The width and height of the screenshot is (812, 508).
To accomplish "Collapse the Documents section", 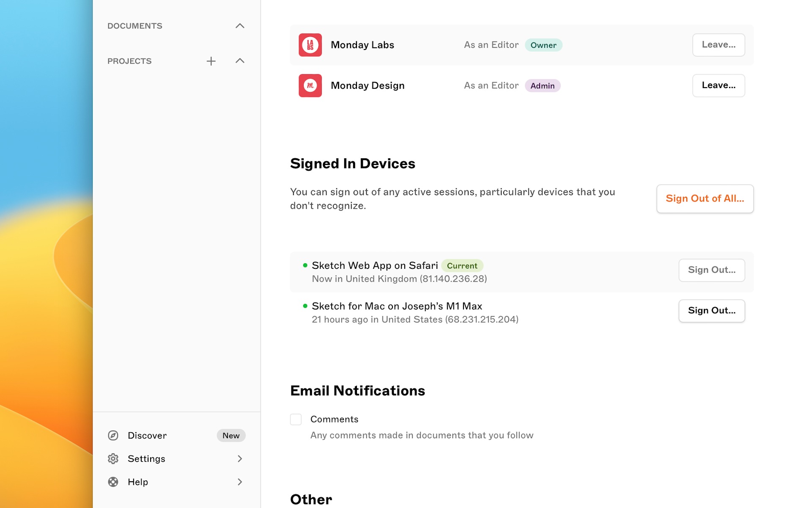I will [x=240, y=26].
